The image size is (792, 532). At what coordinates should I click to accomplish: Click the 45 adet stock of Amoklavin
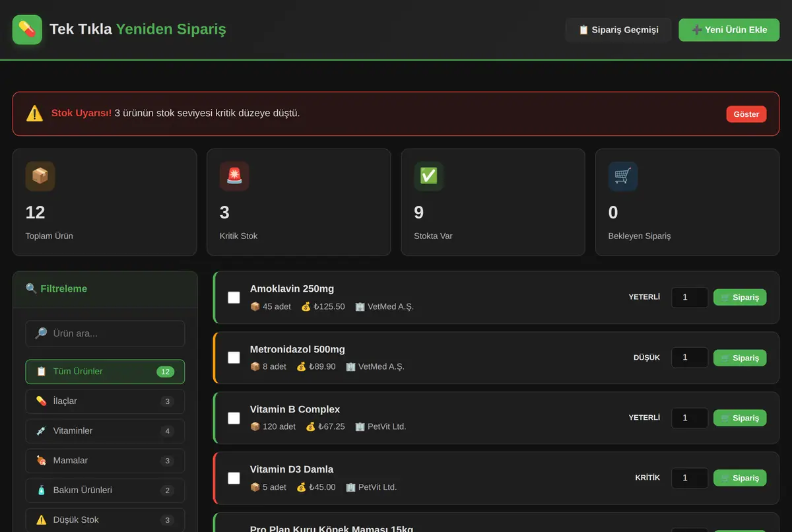pyautogui.click(x=271, y=306)
